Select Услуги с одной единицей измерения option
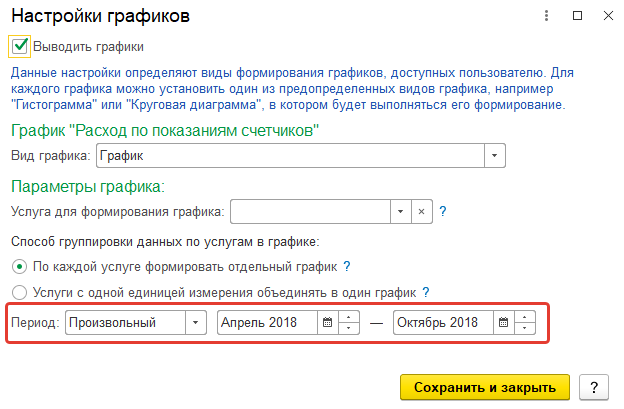 tap(20, 293)
